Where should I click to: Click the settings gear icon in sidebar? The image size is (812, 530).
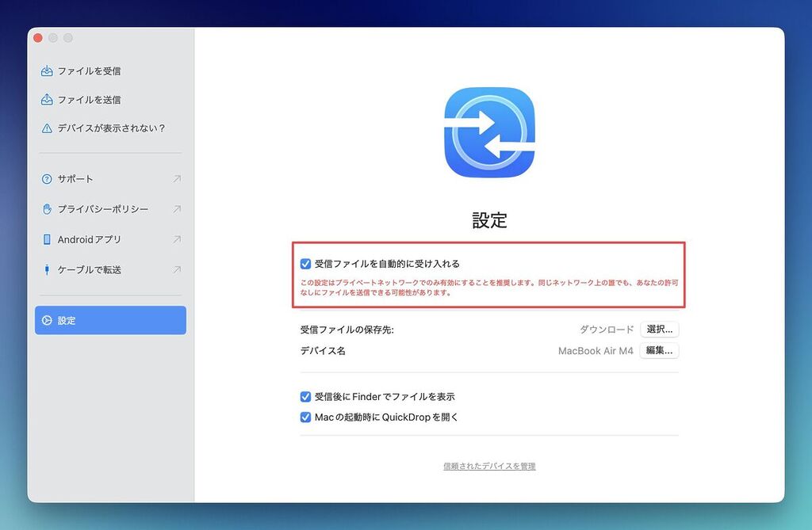click(47, 321)
